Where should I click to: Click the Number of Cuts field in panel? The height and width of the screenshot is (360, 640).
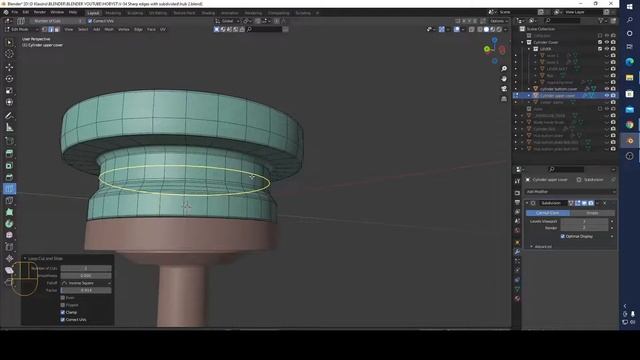[86, 269]
